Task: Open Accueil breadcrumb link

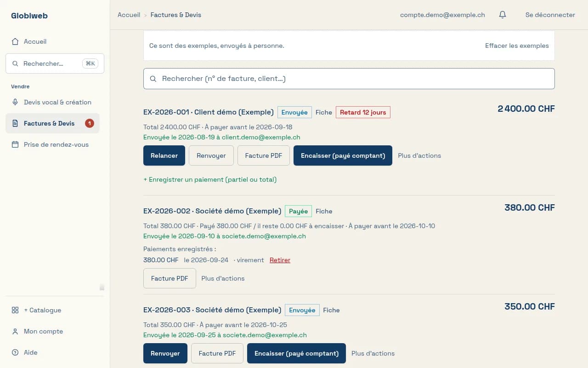Action: pyautogui.click(x=129, y=15)
